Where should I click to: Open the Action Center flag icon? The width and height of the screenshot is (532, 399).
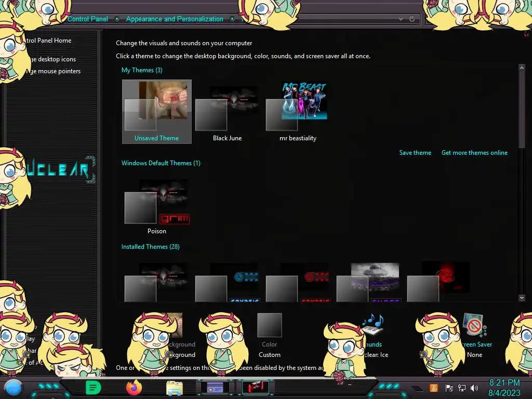point(449,388)
